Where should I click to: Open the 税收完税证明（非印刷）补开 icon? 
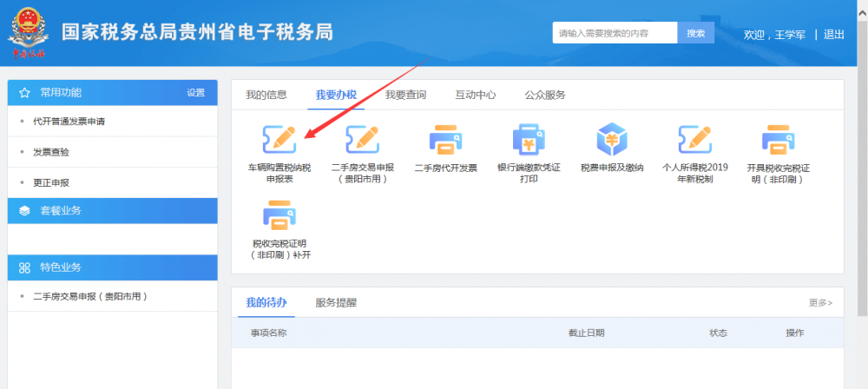[279, 215]
